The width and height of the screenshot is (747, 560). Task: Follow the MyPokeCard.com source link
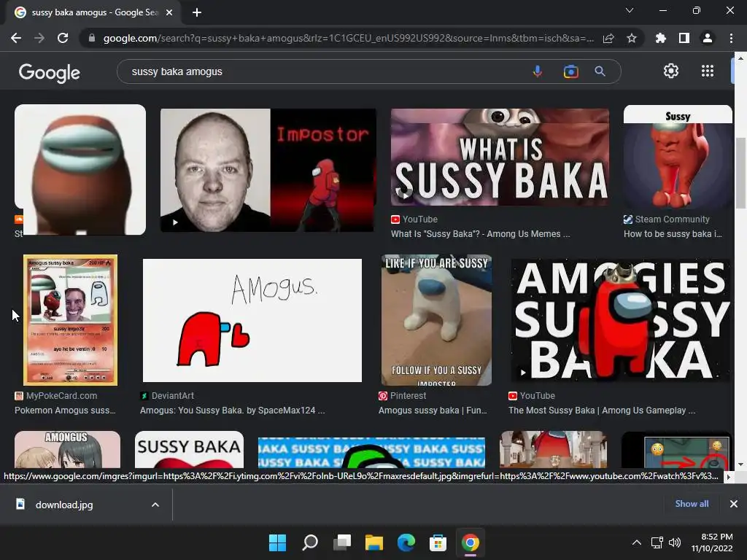55,396
